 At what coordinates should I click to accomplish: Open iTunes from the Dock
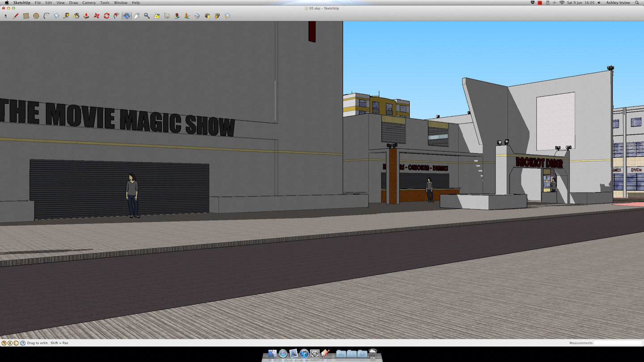pyautogui.click(x=304, y=354)
